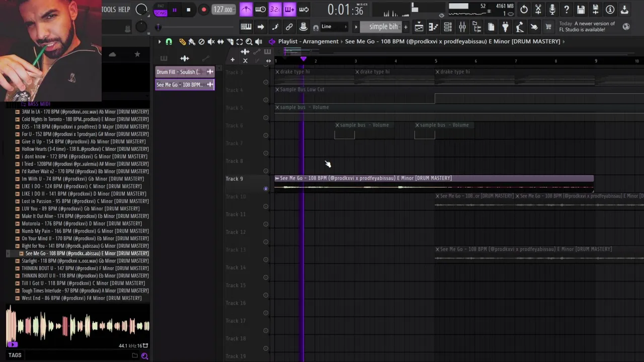Select 'See Me Go - 108 BPM' picker item

point(185,84)
